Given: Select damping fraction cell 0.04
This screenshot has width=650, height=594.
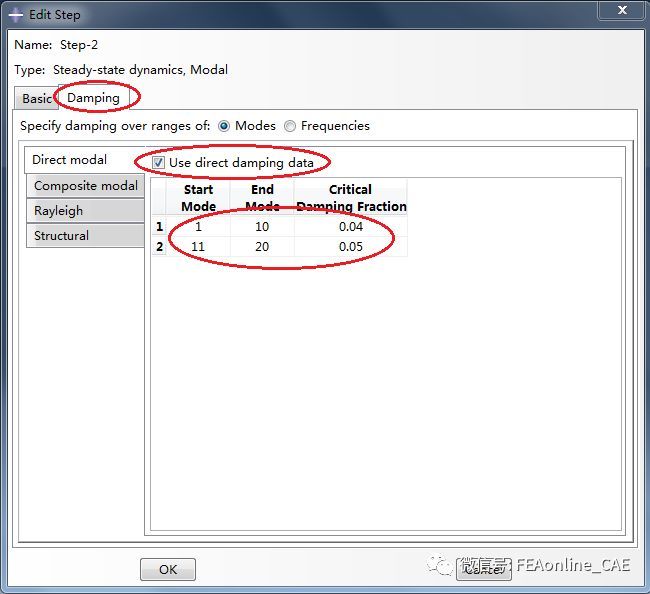Looking at the screenshot, I should pyautogui.click(x=350, y=227).
